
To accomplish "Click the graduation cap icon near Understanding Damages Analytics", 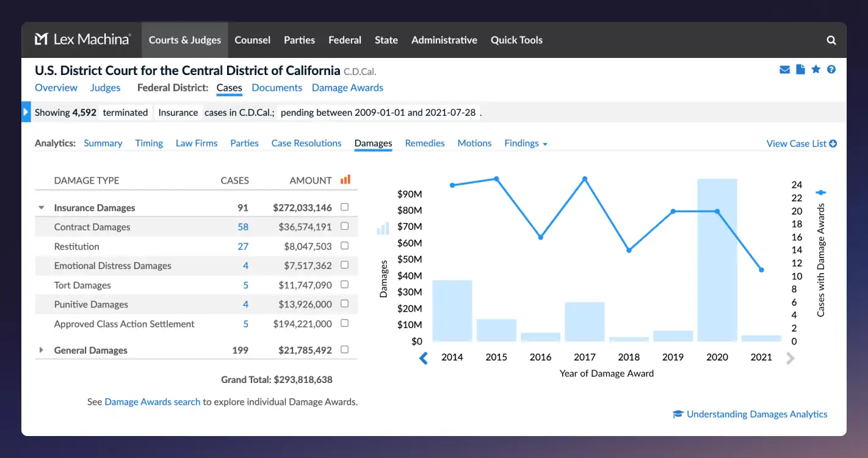I will click(x=678, y=414).
